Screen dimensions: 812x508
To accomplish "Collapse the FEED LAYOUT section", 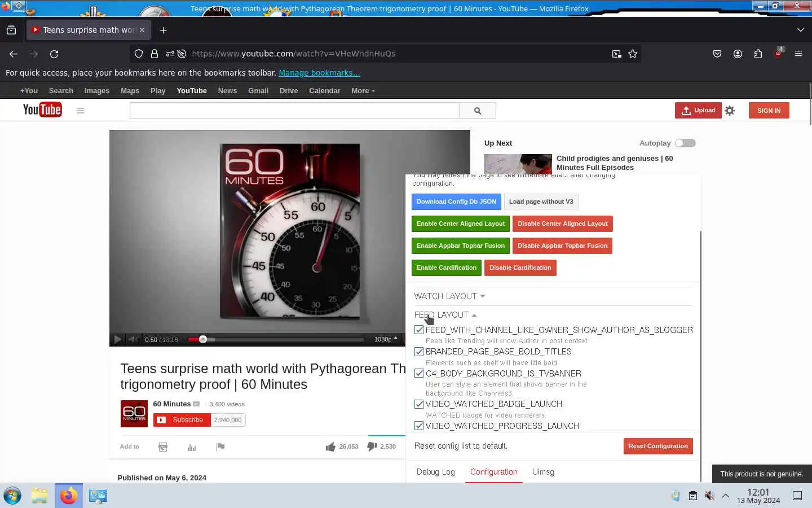I will [x=445, y=315].
